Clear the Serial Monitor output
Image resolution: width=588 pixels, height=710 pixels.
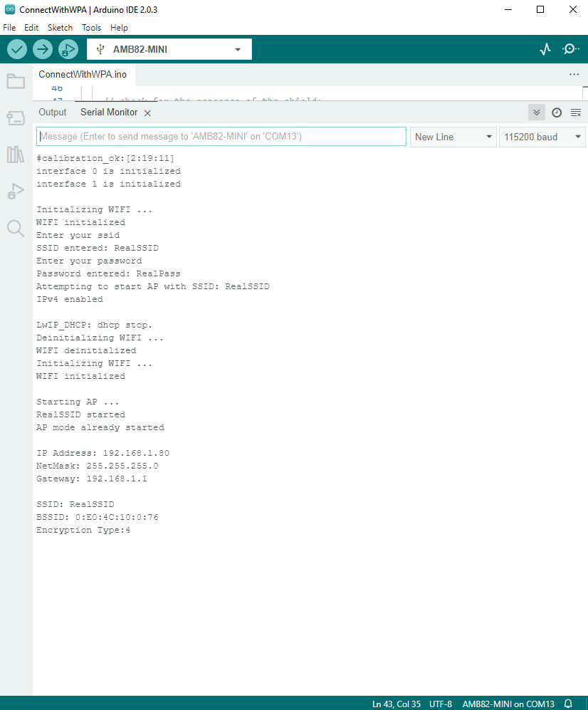576,113
